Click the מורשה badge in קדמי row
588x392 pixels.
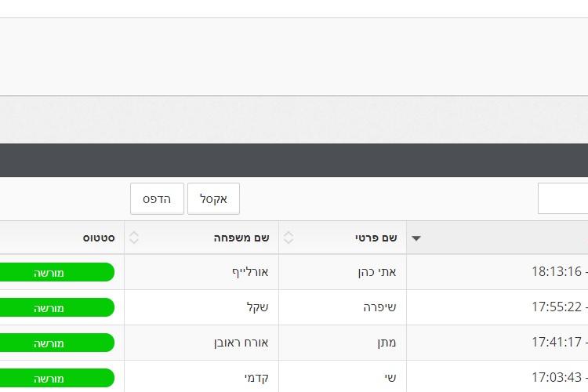click(x=56, y=378)
